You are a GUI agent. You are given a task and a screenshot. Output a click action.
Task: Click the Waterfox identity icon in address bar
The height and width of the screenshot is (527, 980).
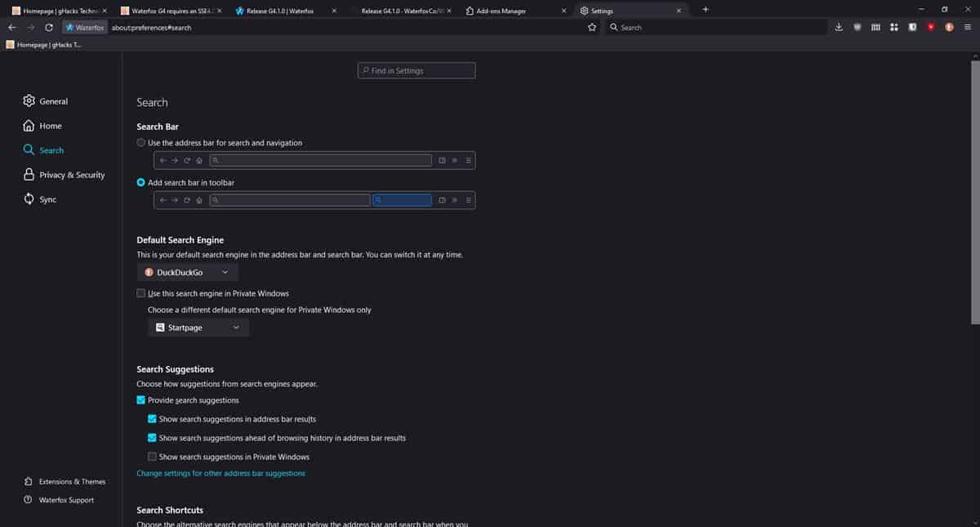click(86, 27)
